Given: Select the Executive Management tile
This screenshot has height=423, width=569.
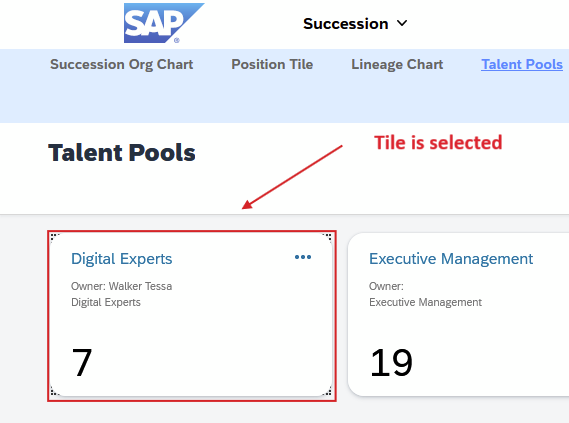Looking at the screenshot, I should 458,315.
